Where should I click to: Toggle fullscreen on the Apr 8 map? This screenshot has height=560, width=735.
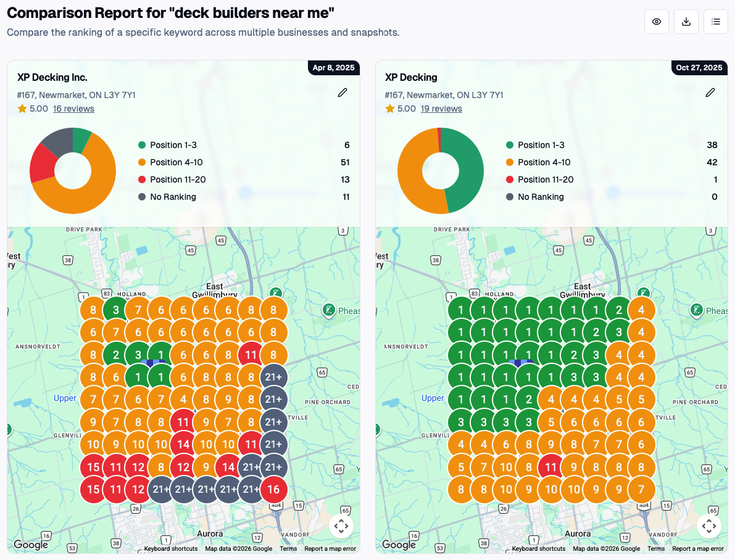[341, 526]
